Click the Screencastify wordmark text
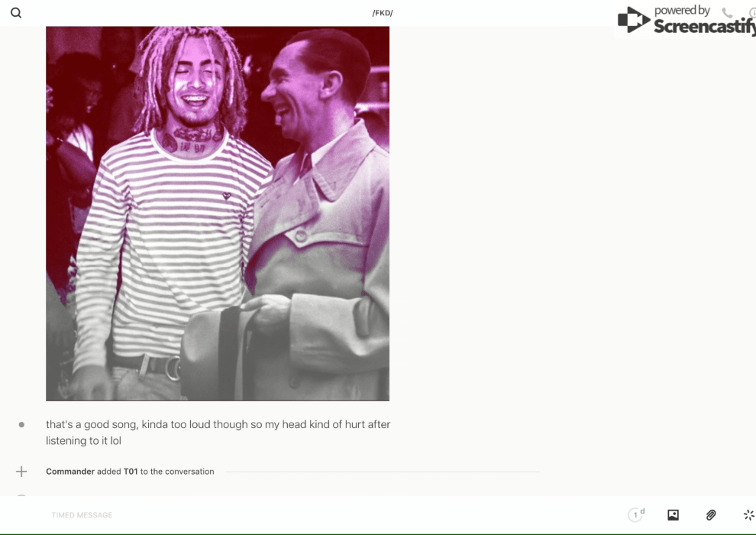756x535 pixels. click(705, 25)
